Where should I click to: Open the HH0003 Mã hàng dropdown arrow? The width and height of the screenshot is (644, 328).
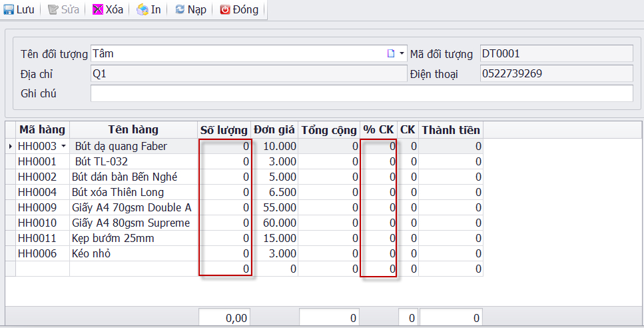click(x=64, y=146)
